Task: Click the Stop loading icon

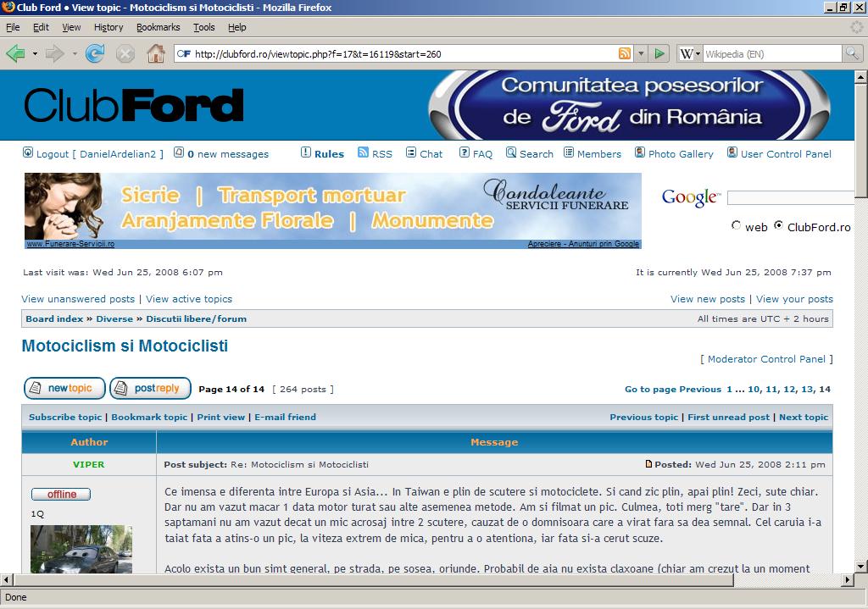Action: click(125, 53)
